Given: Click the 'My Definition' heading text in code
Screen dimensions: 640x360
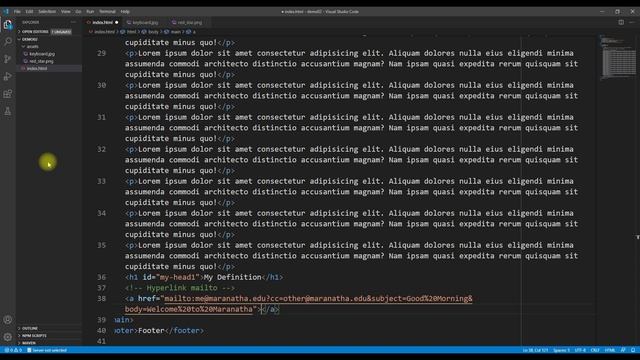Looking at the screenshot, I should tap(232, 277).
